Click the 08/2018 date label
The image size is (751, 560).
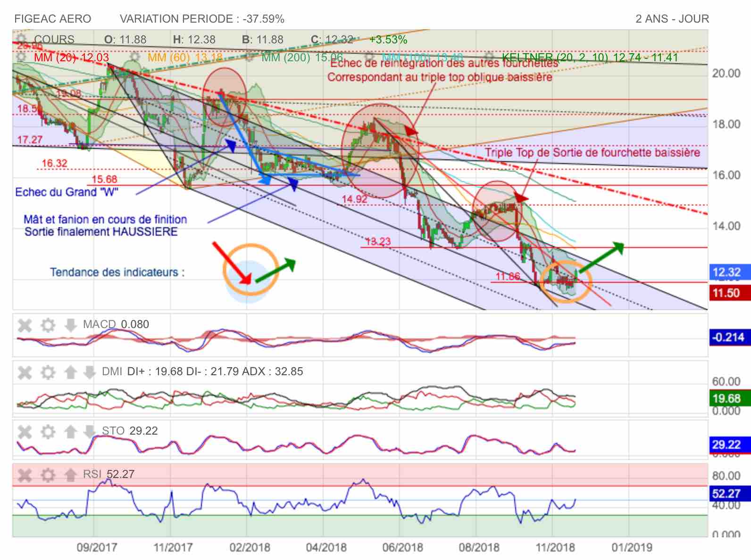click(x=479, y=547)
